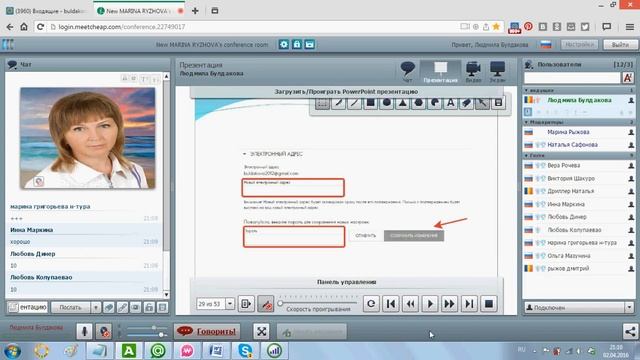
Task: Toggle fullscreen with crossed arrows icon
Action: 261,331
